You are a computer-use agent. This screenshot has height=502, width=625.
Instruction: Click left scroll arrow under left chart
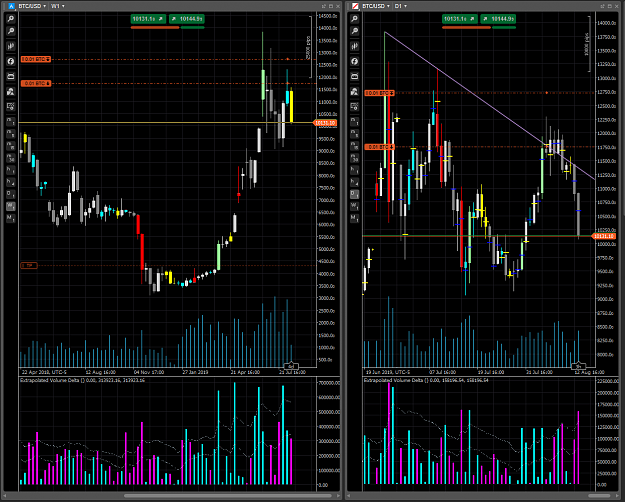tap(5, 496)
